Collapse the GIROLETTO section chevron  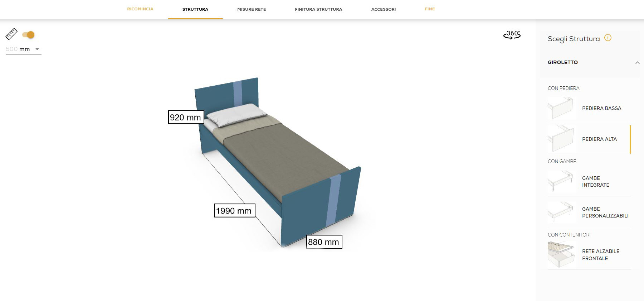[637, 63]
